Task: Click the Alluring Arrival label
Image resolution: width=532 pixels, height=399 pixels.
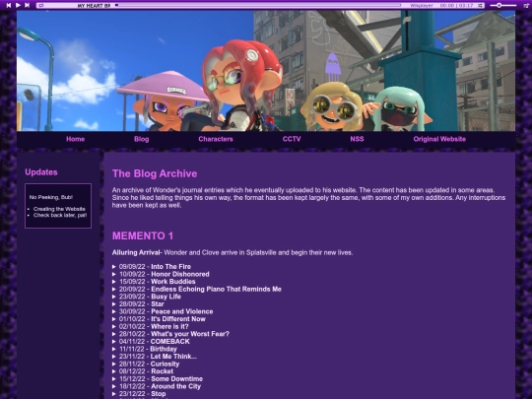Action: click(137, 252)
